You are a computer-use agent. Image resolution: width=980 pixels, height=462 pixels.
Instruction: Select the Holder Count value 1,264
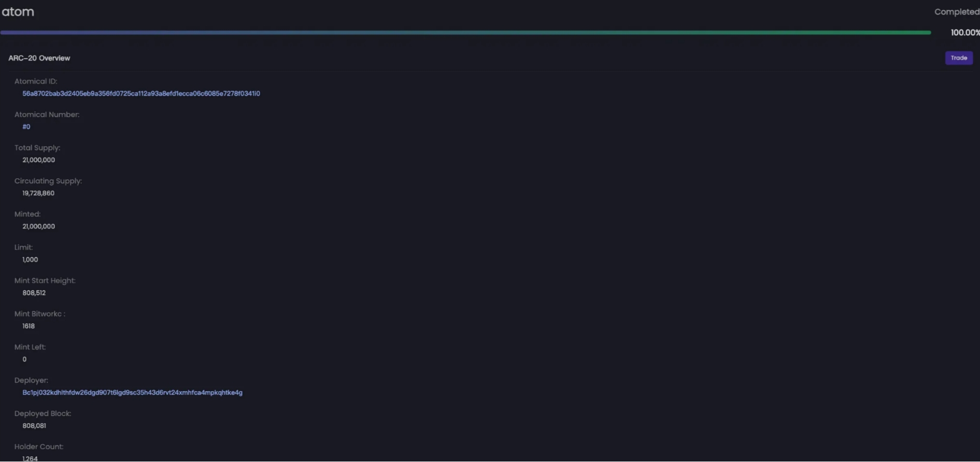coord(30,458)
